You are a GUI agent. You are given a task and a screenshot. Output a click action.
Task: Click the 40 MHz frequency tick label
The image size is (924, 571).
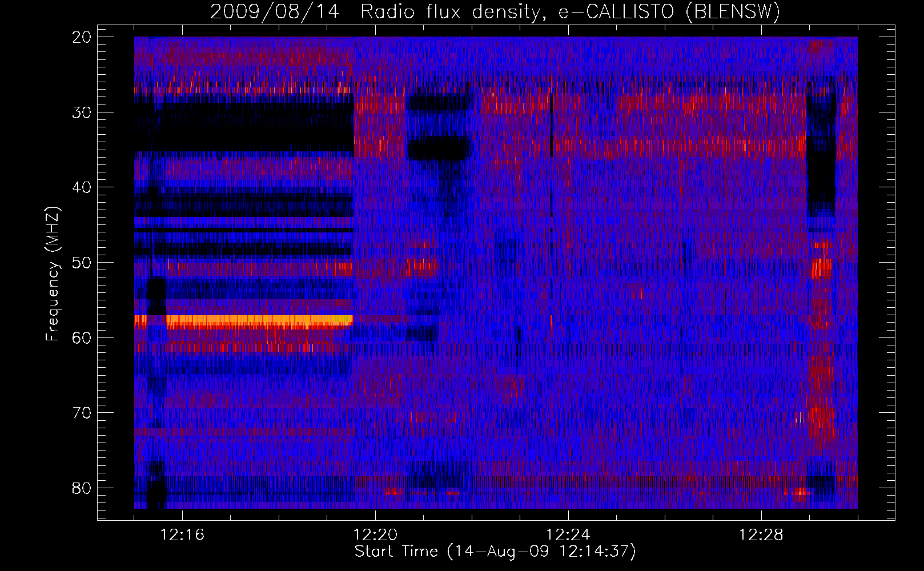click(82, 187)
